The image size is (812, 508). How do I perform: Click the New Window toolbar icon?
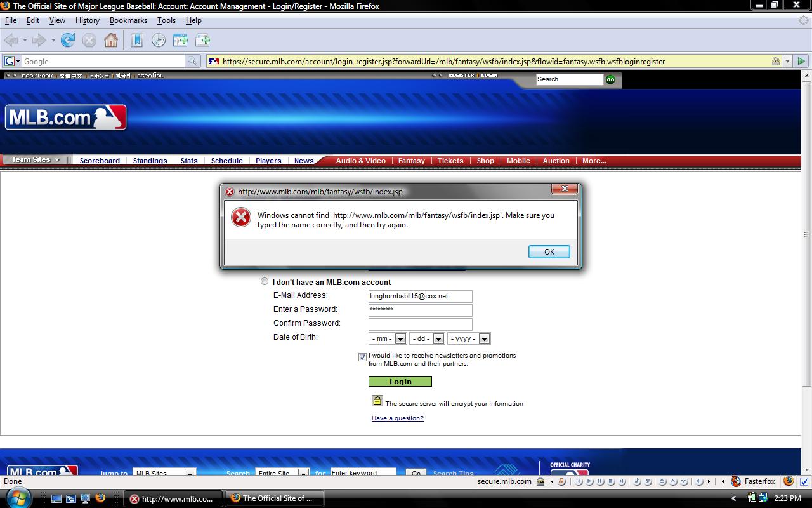click(x=181, y=41)
